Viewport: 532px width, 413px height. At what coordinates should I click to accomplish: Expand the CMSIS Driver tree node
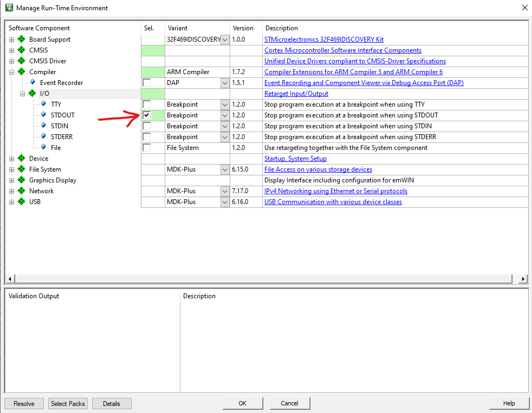click(11, 61)
